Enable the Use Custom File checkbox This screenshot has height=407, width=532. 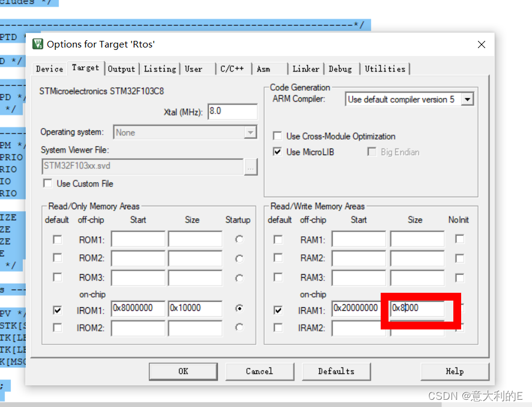click(47, 183)
